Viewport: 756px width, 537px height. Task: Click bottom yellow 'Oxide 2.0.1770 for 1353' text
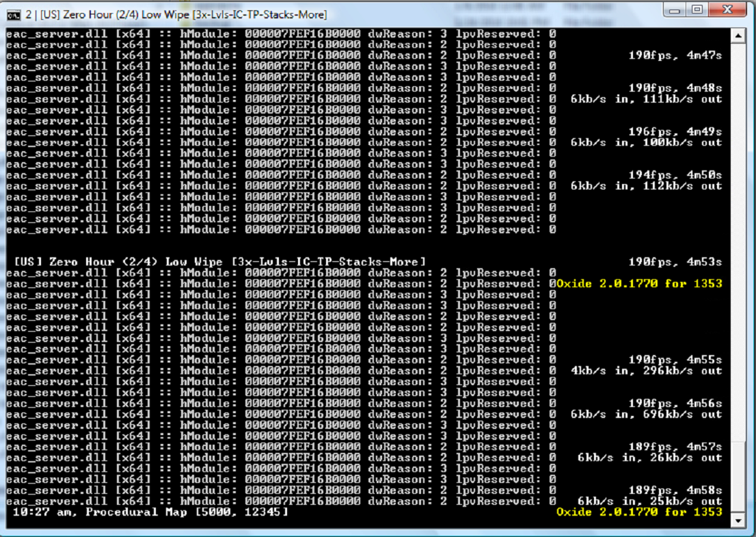tap(639, 512)
